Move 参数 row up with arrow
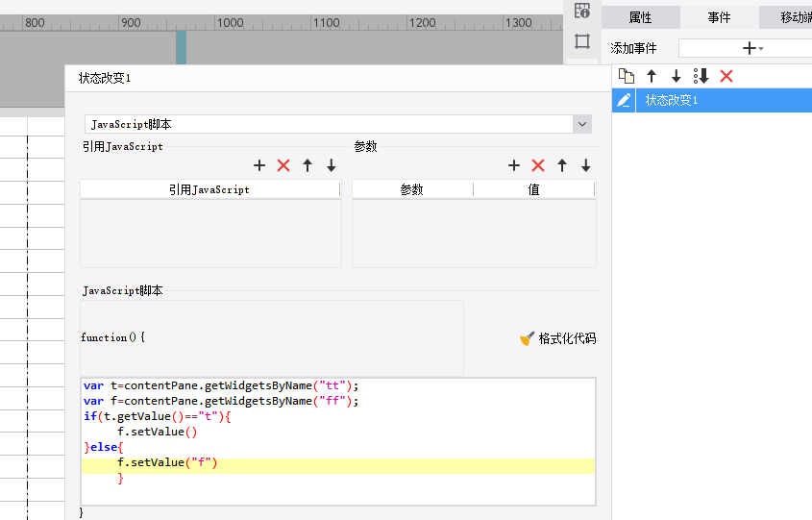Screen dimensions: 812x520 pyautogui.click(x=562, y=165)
